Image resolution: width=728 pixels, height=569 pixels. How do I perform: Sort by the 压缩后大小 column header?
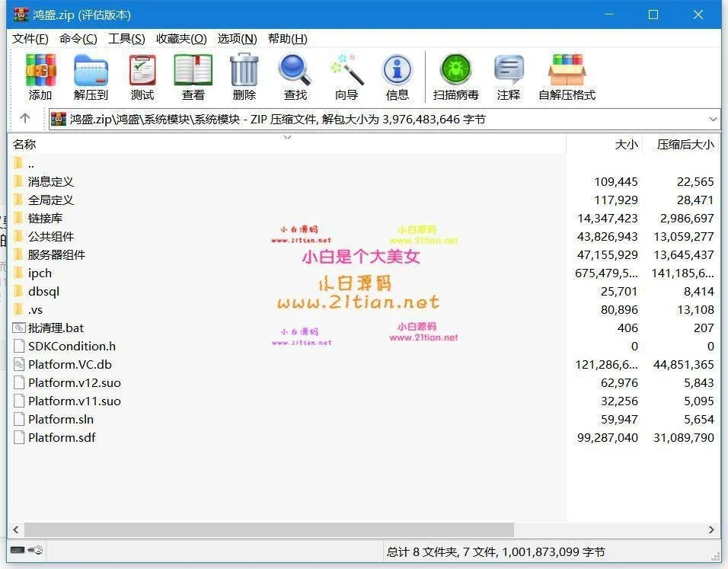[x=685, y=144]
